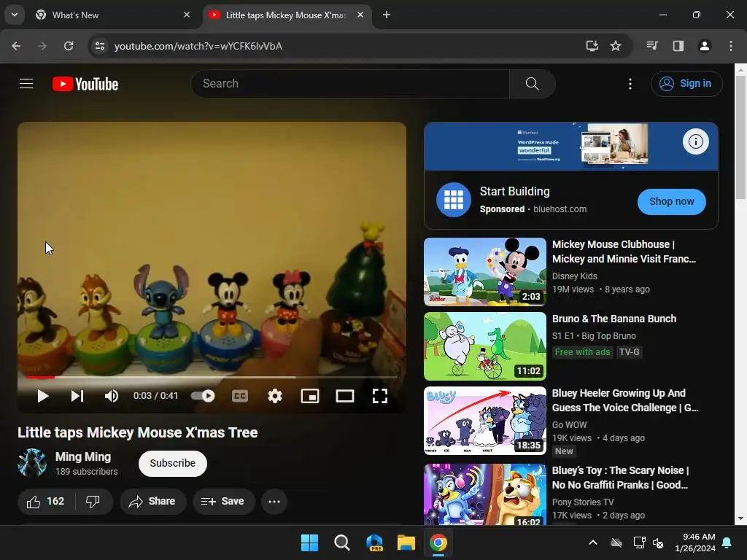747x560 pixels.
Task: Open more actions ellipsis under video
Action: point(274,502)
